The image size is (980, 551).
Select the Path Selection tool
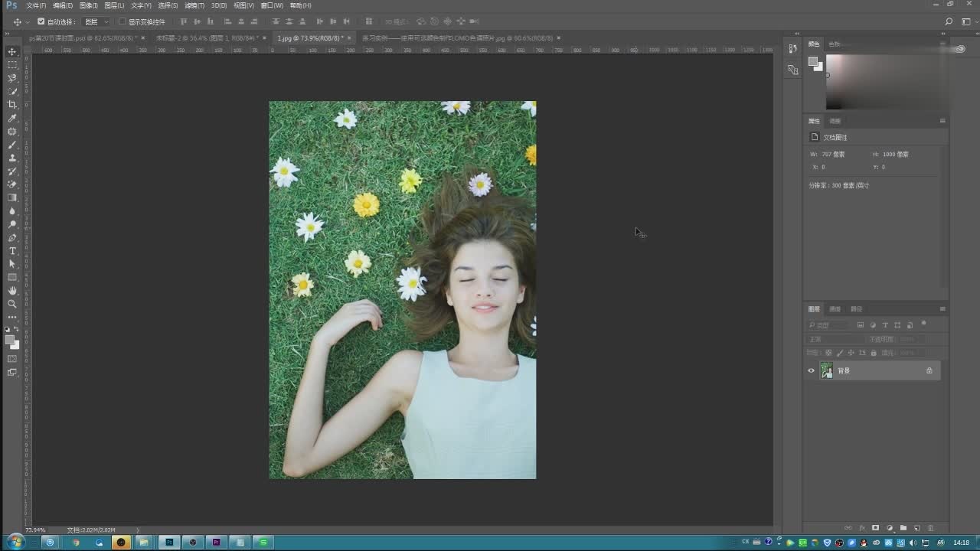point(12,264)
